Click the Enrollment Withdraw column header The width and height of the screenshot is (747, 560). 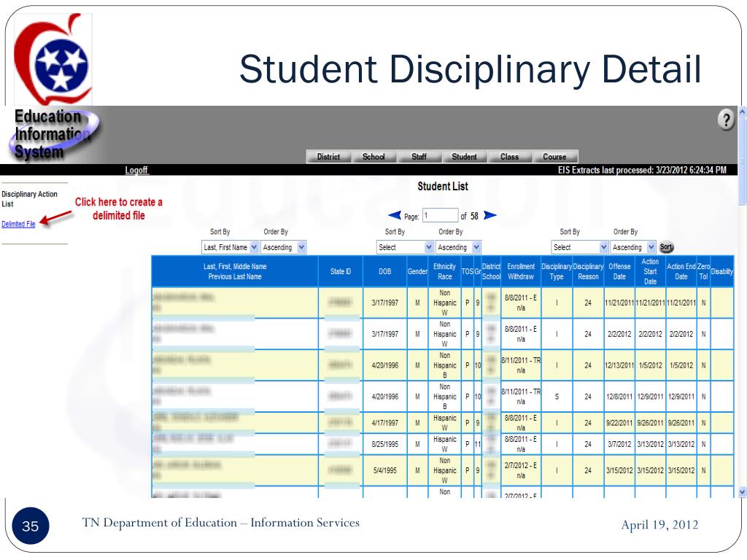pyautogui.click(x=521, y=271)
